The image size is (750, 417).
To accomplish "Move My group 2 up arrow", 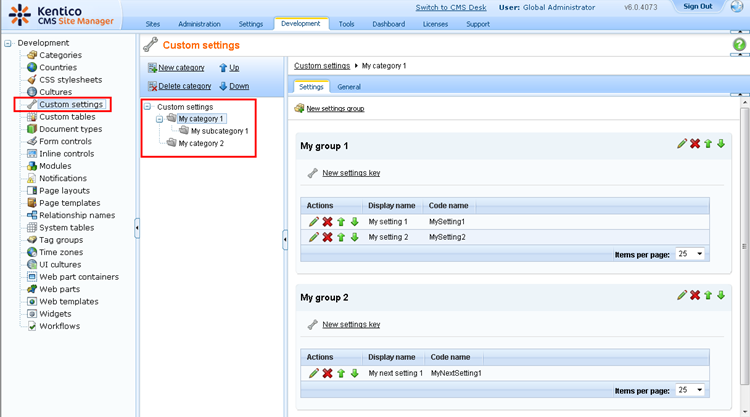I will (x=708, y=295).
